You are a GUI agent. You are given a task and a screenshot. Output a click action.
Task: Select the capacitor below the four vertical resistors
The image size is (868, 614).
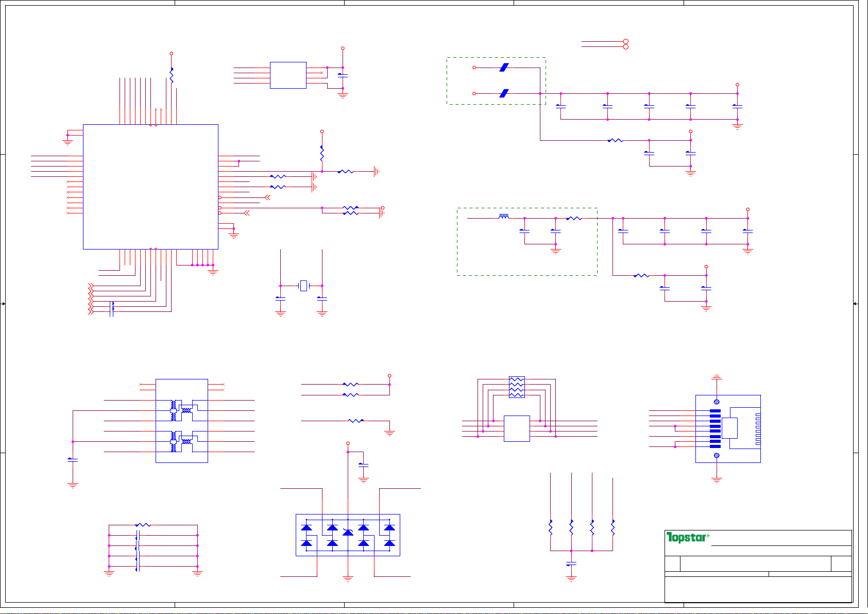(571, 563)
